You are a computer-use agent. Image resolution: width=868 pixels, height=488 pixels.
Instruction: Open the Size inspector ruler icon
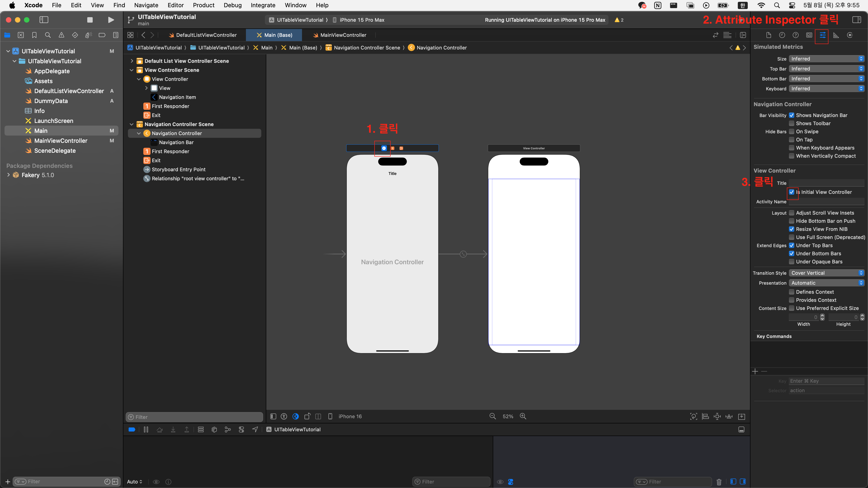[836, 35]
